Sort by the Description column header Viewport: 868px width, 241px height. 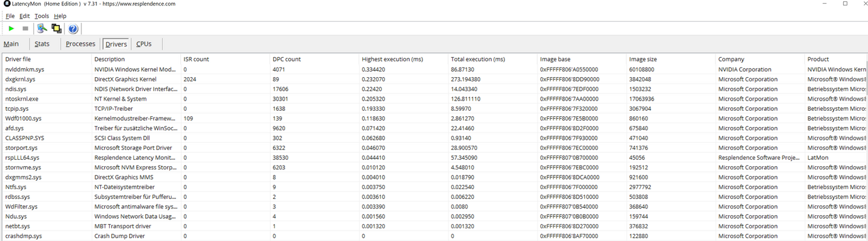136,59
